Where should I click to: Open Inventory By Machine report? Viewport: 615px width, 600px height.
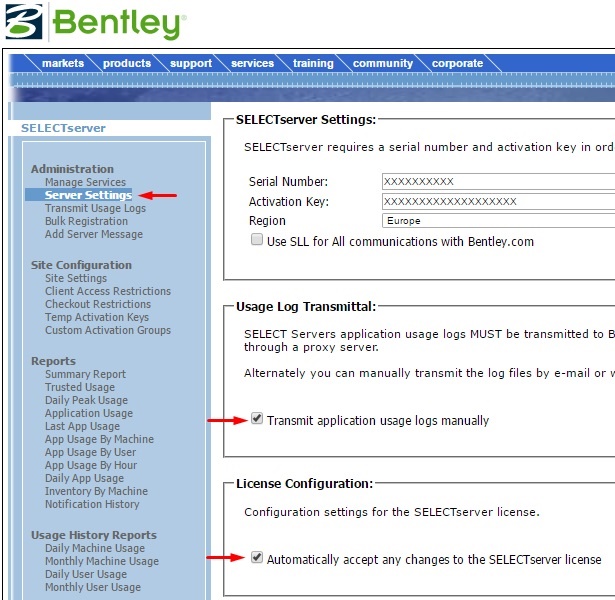96,491
